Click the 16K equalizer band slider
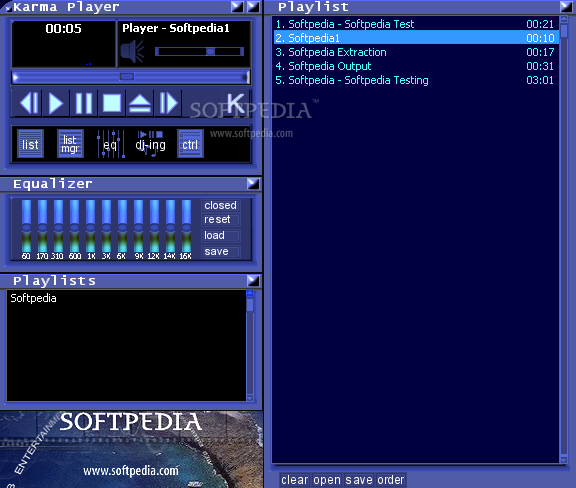This screenshot has width=576, height=488. [187, 226]
